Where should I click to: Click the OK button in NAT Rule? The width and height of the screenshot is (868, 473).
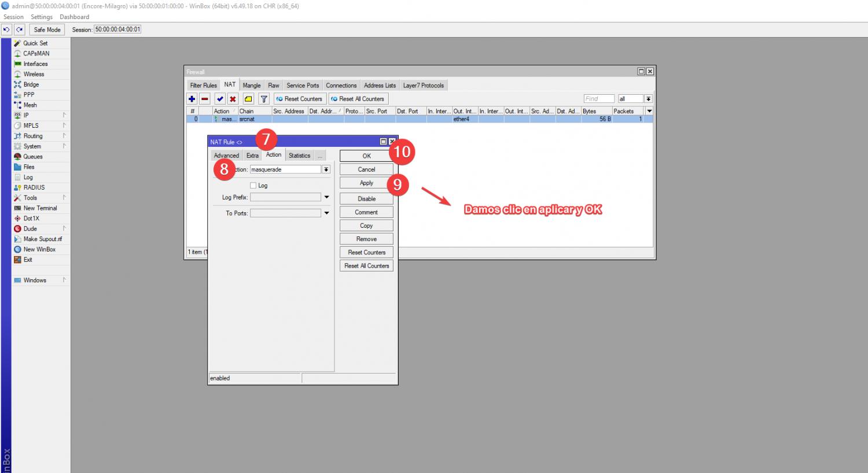(366, 156)
